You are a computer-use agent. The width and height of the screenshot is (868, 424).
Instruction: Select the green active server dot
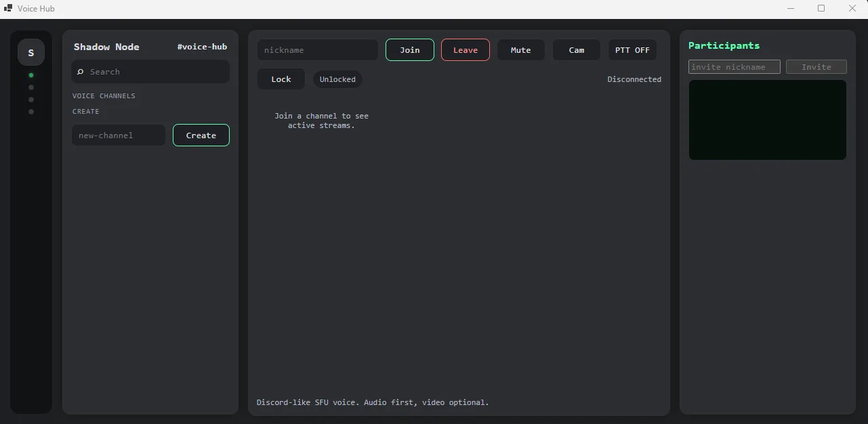[31, 75]
